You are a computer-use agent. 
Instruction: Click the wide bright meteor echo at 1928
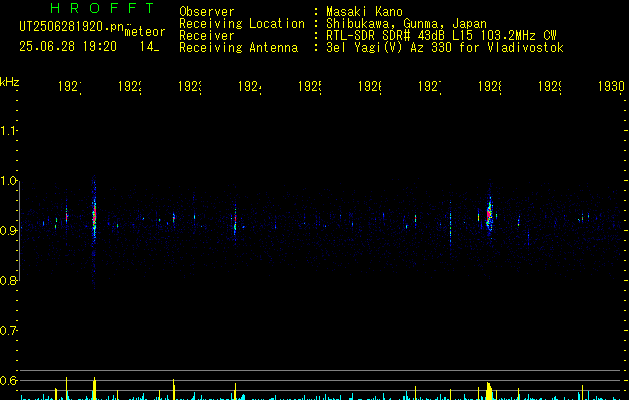(x=489, y=215)
